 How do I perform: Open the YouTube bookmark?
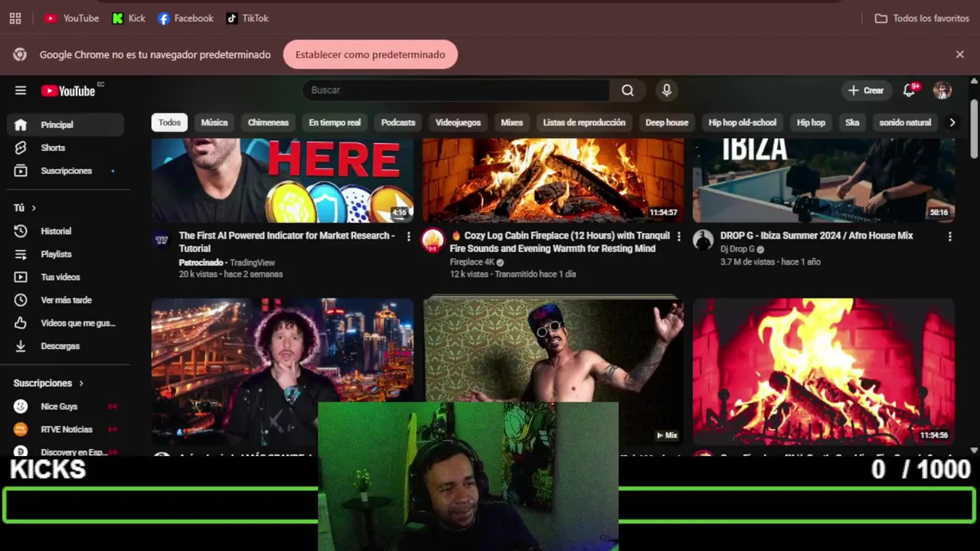72,18
